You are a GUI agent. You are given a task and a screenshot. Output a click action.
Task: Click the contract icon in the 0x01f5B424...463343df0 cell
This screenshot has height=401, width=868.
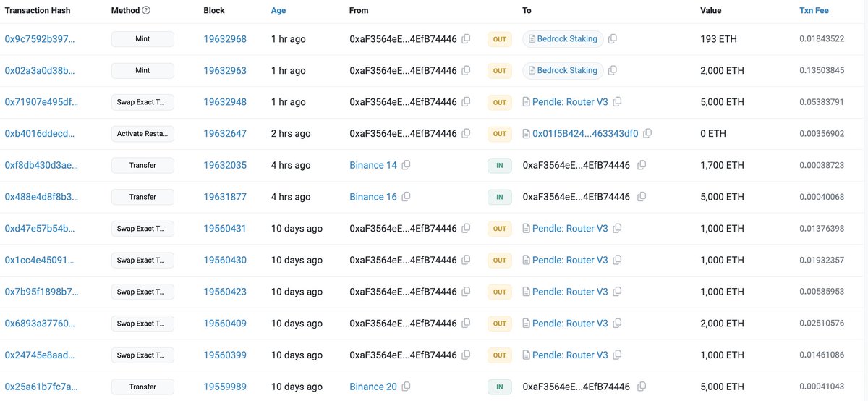click(526, 134)
